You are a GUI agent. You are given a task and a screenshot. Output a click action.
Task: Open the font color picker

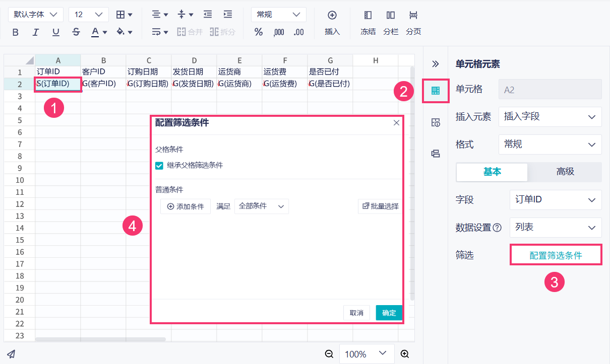99,32
